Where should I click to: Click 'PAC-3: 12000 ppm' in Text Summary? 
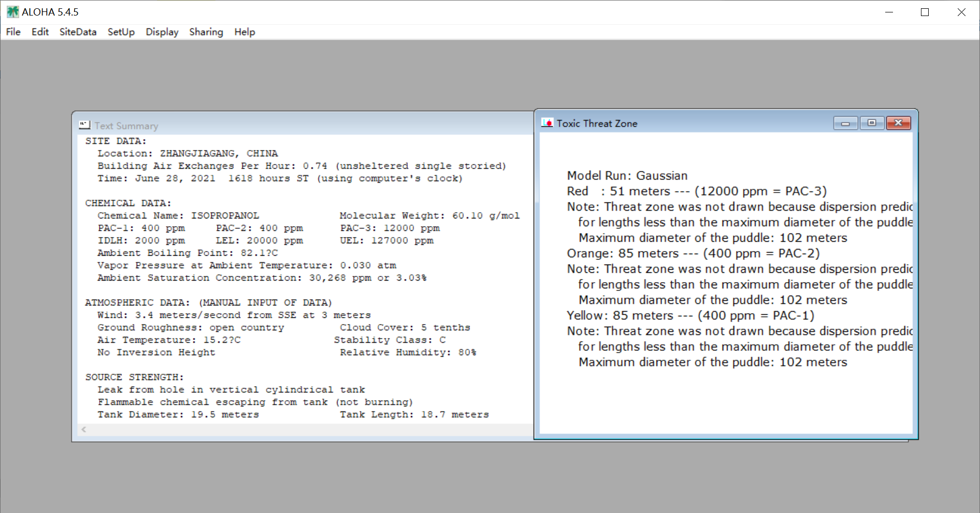pyautogui.click(x=390, y=228)
